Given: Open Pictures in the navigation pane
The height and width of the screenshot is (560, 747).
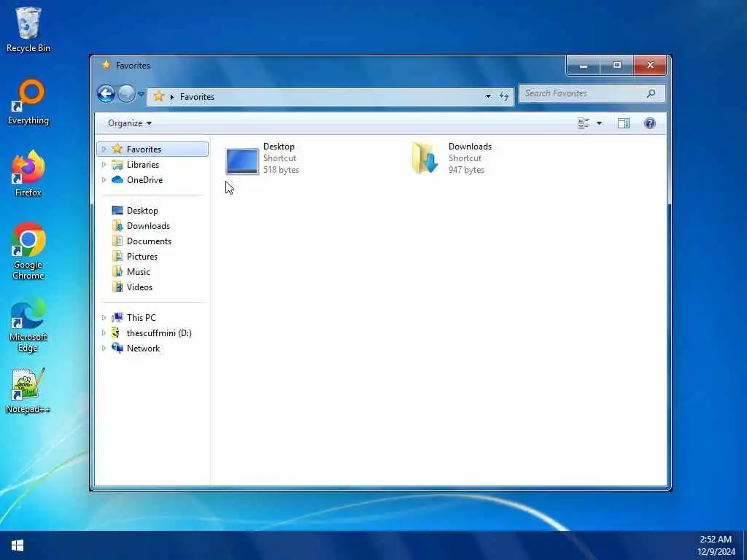Looking at the screenshot, I should [x=142, y=256].
